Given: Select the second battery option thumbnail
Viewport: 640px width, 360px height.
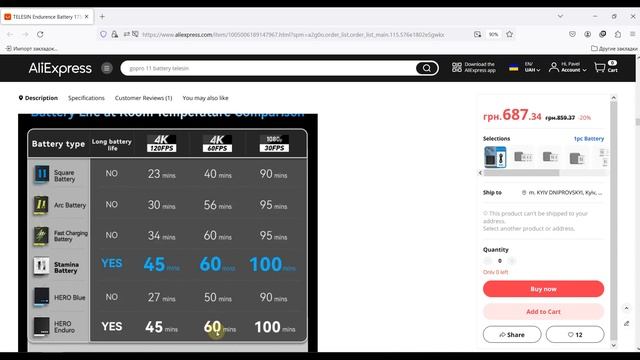Looking at the screenshot, I should [522, 157].
